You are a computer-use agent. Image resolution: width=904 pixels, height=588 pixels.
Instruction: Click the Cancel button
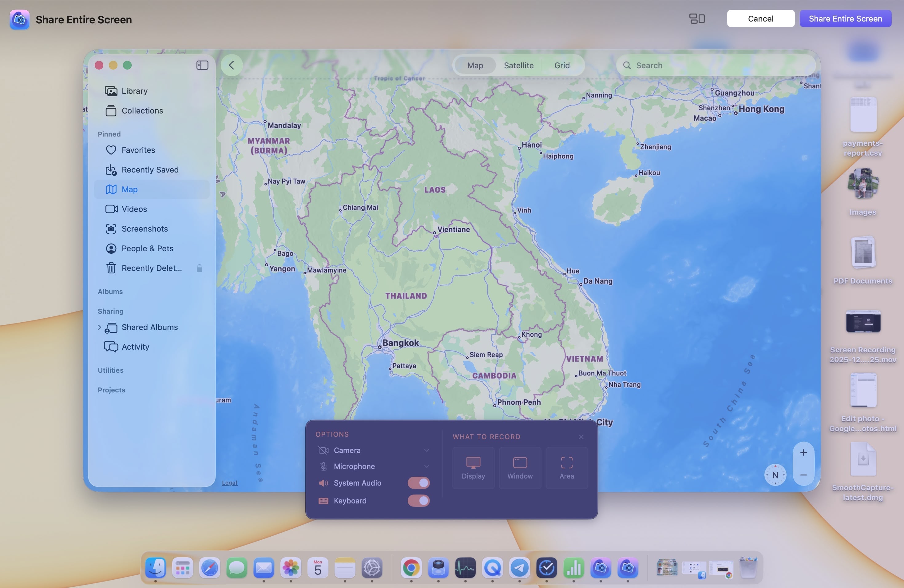pyautogui.click(x=760, y=19)
